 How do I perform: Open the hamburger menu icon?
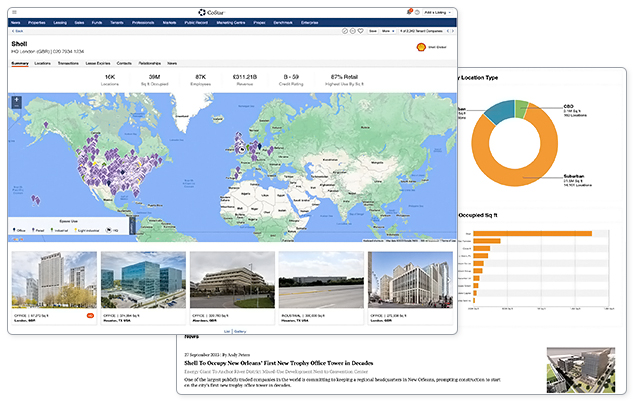(15, 12)
